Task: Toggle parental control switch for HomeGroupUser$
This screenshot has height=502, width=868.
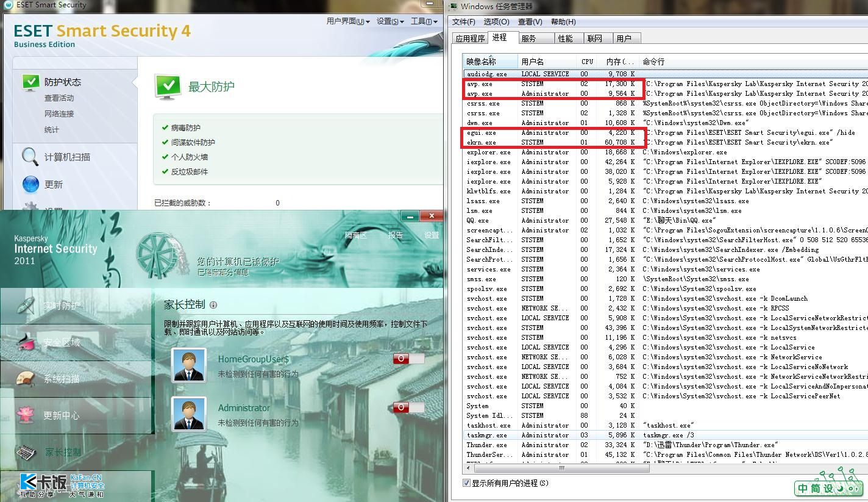Action: pos(408,359)
